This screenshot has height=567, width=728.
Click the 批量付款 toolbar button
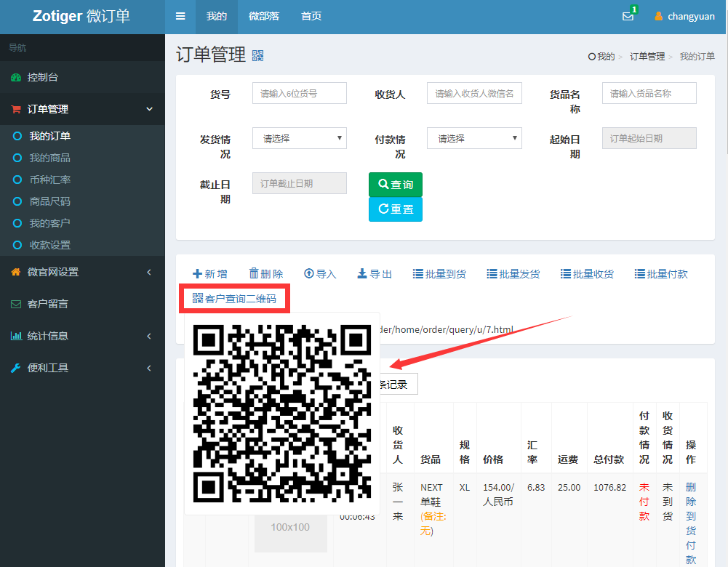coord(661,274)
